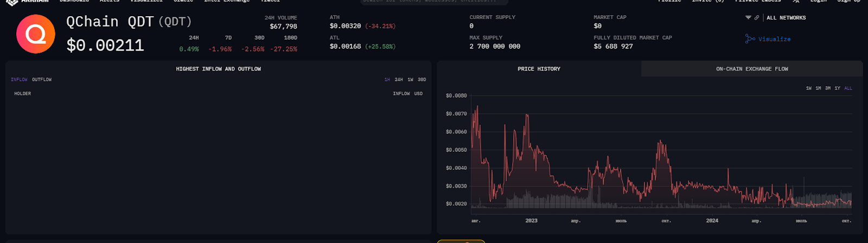Image resolution: width=868 pixels, height=243 pixels.
Task: Click the 24H change value 0.49%
Action: point(189,49)
